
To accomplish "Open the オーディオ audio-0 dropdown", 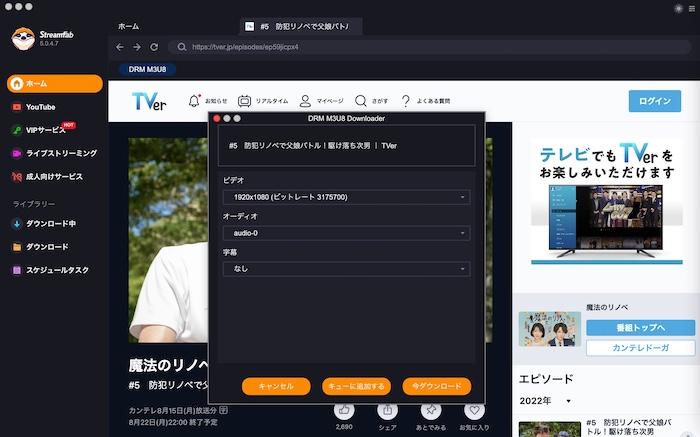I will click(x=346, y=233).
